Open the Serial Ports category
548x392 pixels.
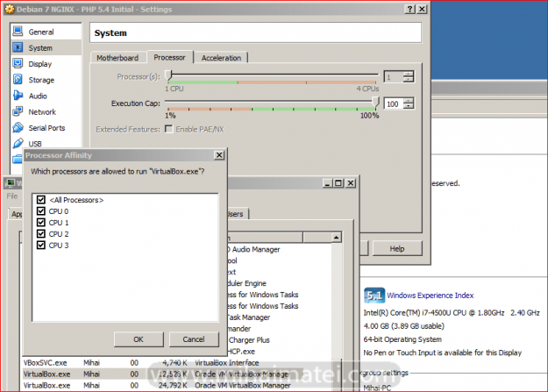coord(46,128)
